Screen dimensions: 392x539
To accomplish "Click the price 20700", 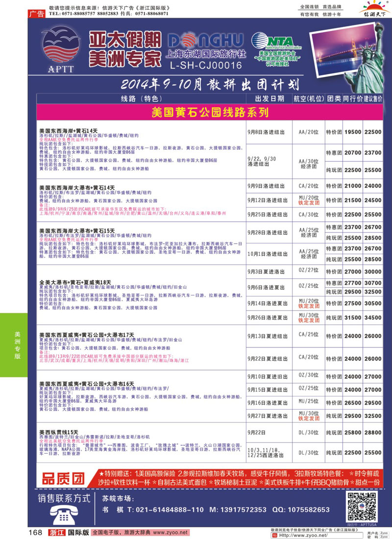I will click(x=353, y=152).
